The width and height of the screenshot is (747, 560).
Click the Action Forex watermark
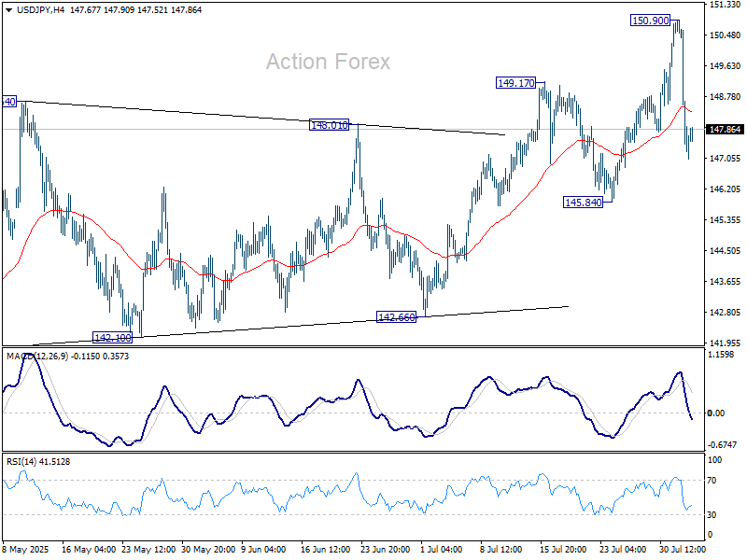click(x=328, y=62)
